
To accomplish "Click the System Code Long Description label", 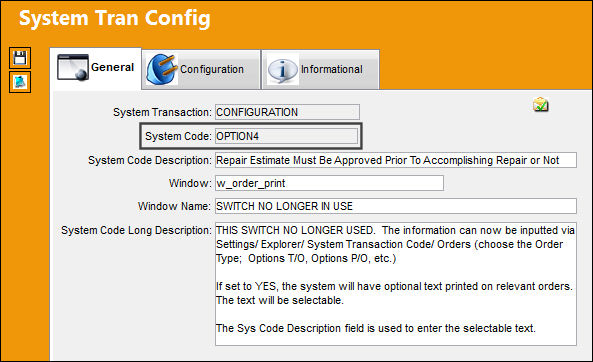I will [x=137, y=230].
